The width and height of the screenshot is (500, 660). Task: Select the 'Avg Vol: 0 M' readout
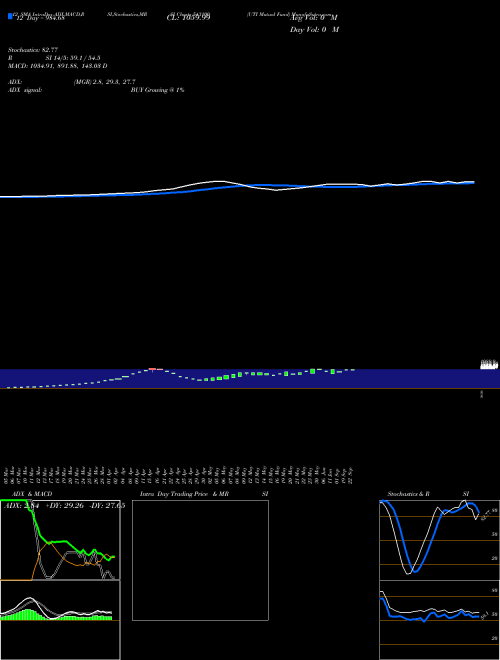[x=314, y=18]
